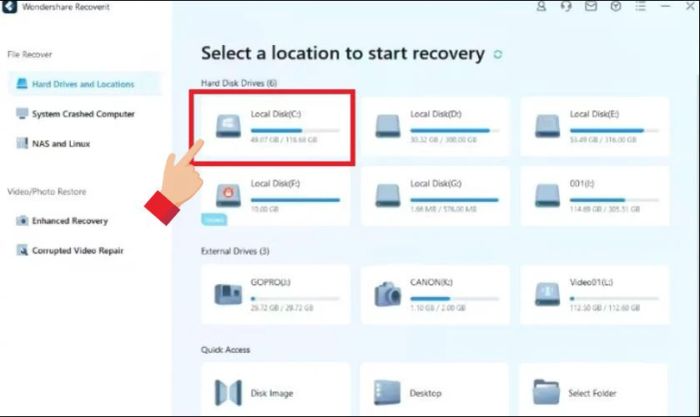Click CANON(K:) usage bar

click(x=454, y=298)
